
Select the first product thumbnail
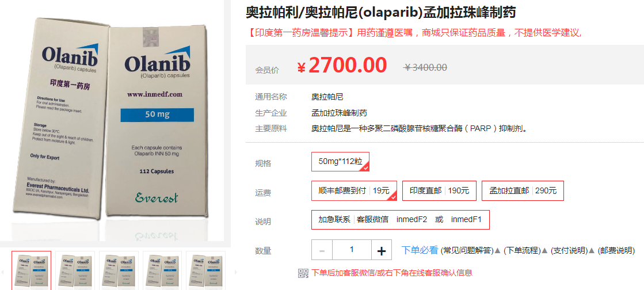pos(31,270)
